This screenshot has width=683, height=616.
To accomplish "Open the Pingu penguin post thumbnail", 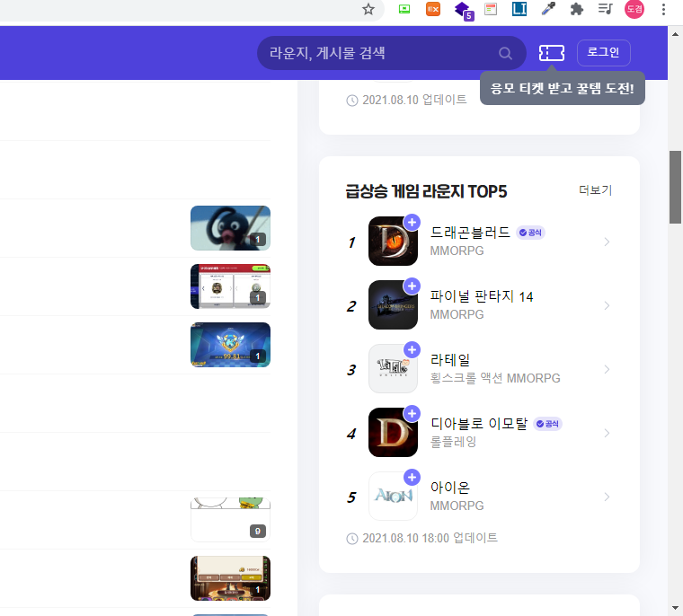I will click(x=230, y=228).
